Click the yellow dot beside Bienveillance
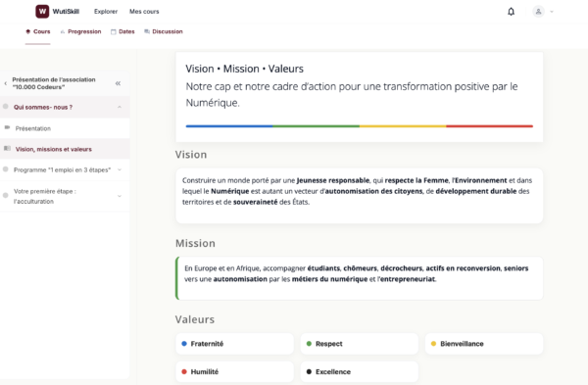 click(x=433, y=344)
